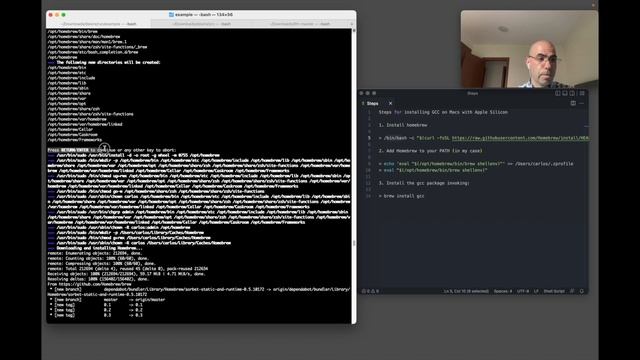Click the terminal window green zoom button
The height and width of the screenshot is (360, 640).
pos(64,15)
